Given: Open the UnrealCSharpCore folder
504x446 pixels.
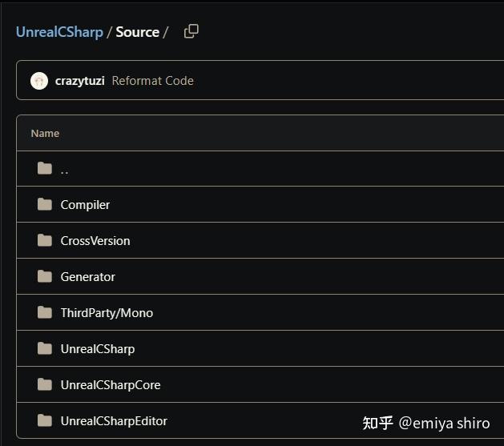Looking at the screenshot, I should (111, 385).
